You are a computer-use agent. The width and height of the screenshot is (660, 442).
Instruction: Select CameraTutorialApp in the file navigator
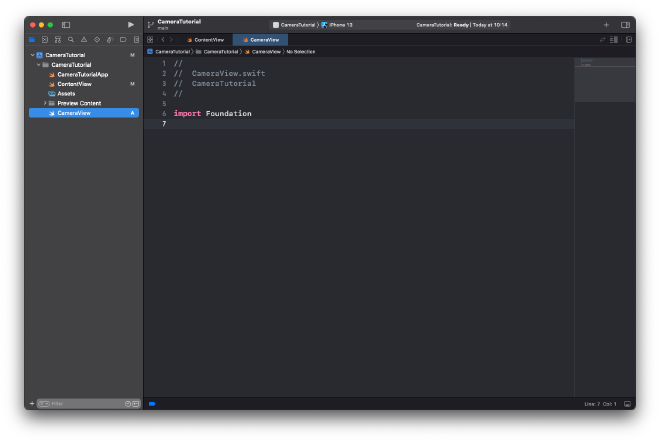82,74
